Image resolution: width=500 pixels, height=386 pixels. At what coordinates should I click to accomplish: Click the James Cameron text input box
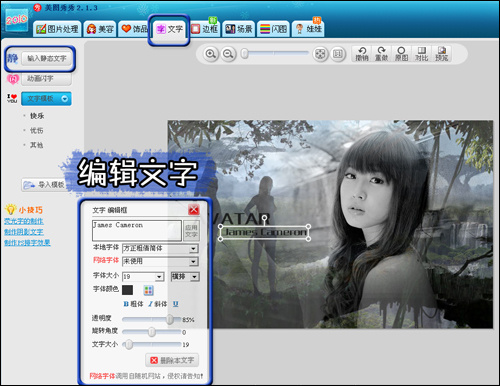coord(137,230)
